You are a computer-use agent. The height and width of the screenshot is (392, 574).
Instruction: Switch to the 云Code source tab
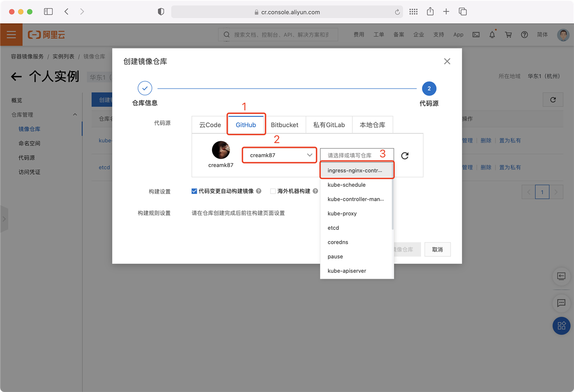coord(210,125)
